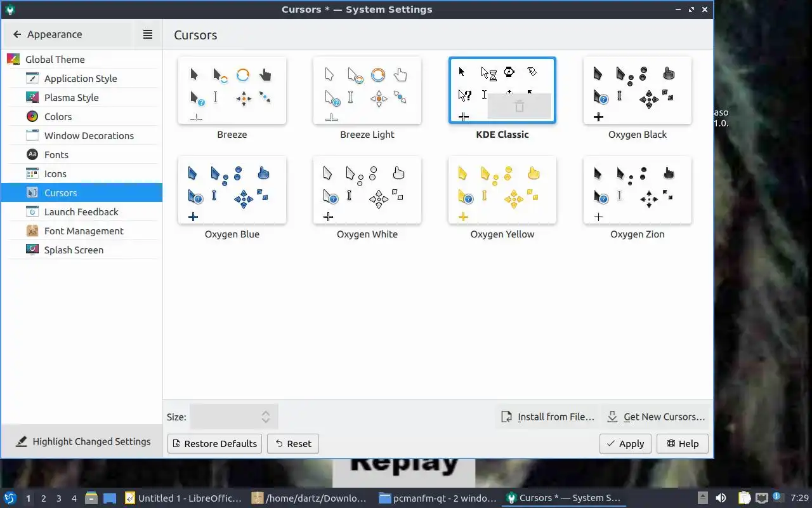Open Plasma Style settings
812x508 pixels.
click(x=81, y=97)
